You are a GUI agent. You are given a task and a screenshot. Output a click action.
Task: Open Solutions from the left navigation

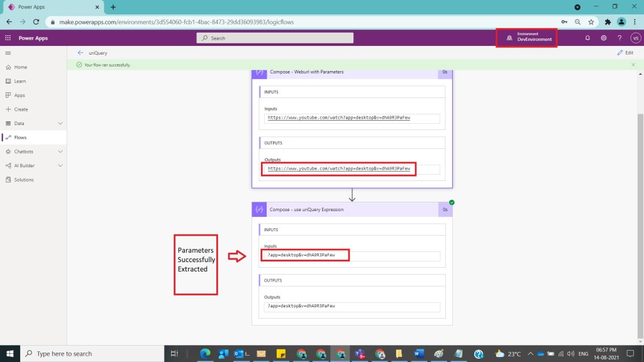24,180
